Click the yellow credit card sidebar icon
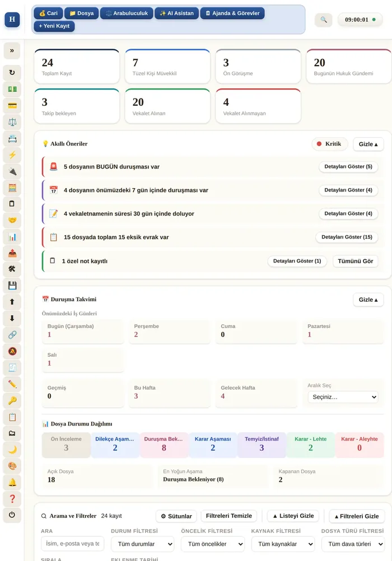The image size is (392, 561). tap(12, 106)
